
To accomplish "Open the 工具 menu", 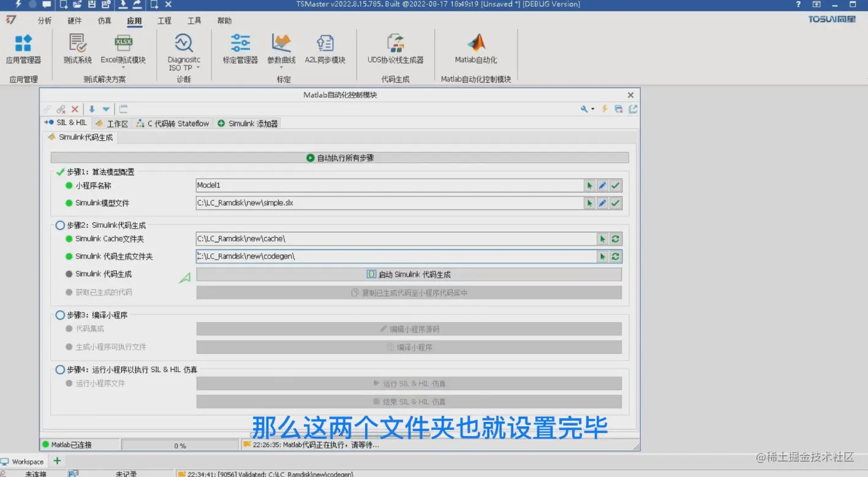I will pos(194,21).
